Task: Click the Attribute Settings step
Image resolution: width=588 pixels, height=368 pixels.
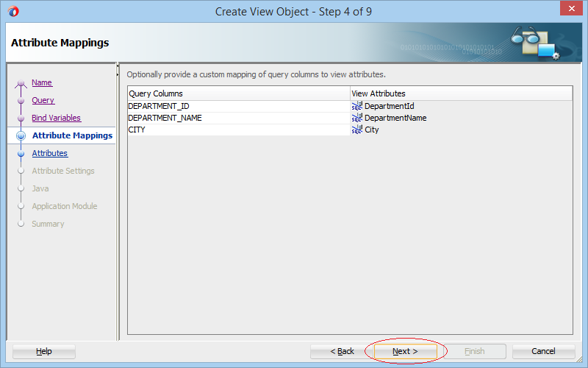Action: [63, 171]
